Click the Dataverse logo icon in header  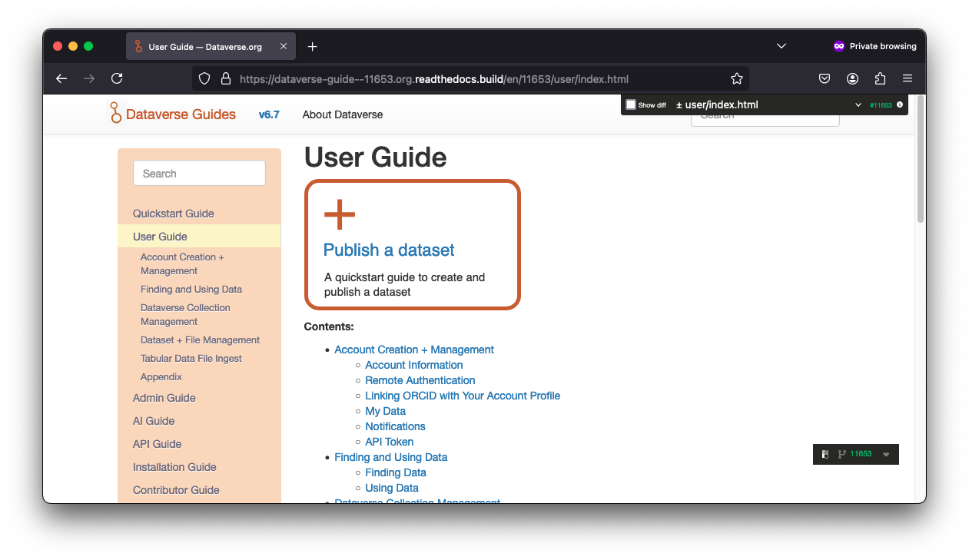coord(115,113)
